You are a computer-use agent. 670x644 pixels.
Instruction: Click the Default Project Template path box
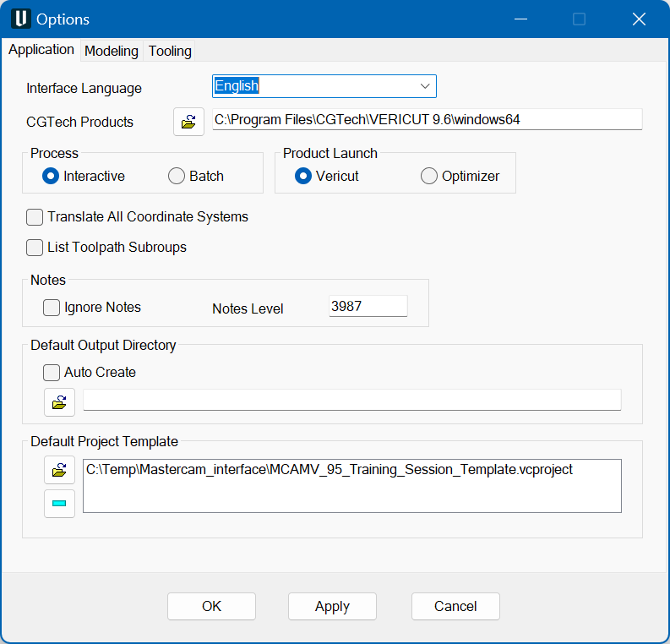(352, 486)
